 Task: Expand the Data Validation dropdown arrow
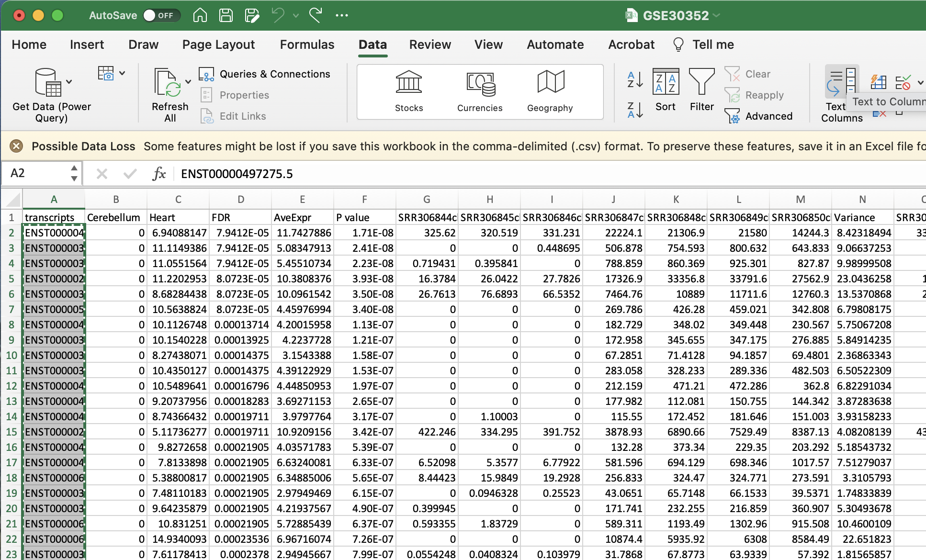click(920, 82)
